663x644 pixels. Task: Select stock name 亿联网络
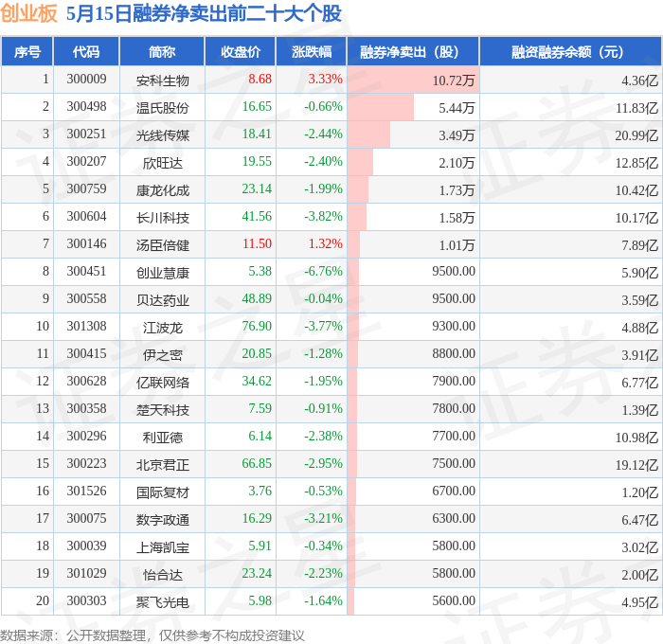coord(162,383)
